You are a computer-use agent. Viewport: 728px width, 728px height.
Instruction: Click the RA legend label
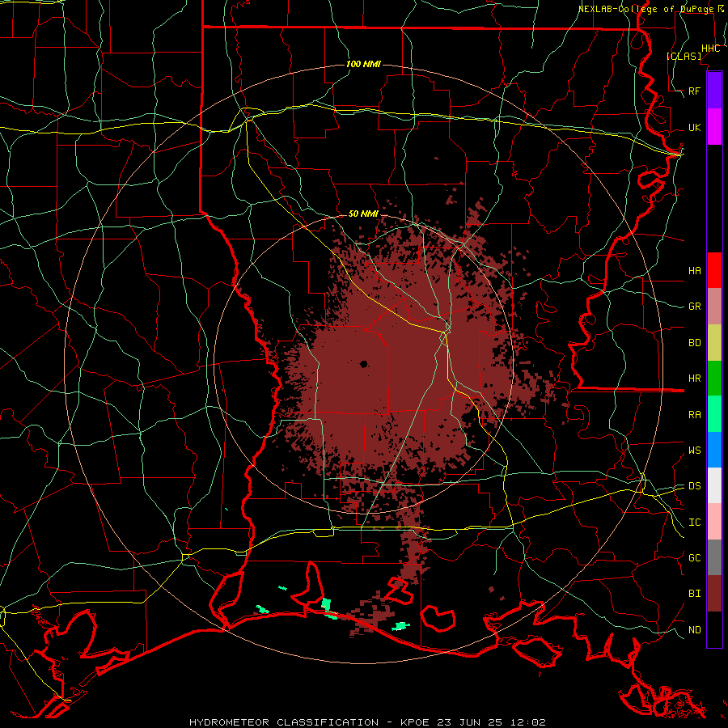pyautogui.click(x=694, y=415)
